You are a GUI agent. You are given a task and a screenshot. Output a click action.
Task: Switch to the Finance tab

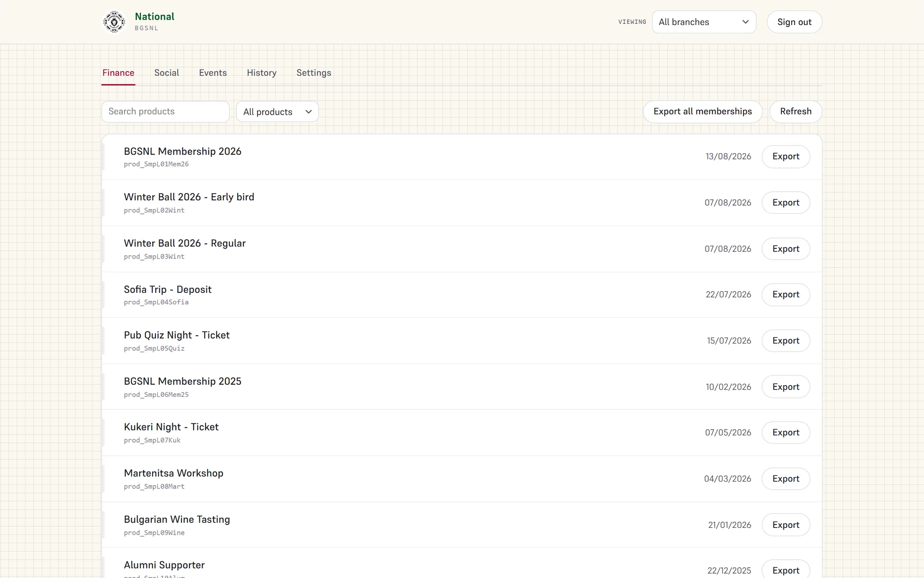point(118,73)
